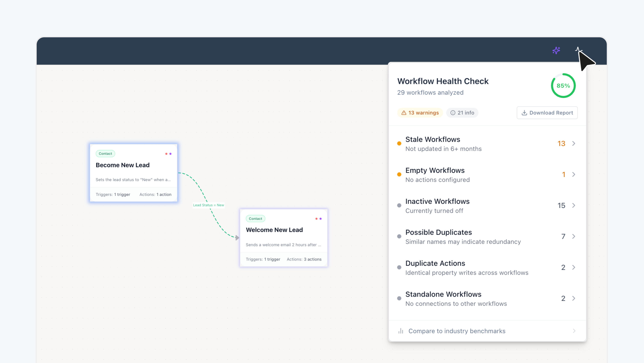Select the Become New Lead workflow card

click(133, 173)
